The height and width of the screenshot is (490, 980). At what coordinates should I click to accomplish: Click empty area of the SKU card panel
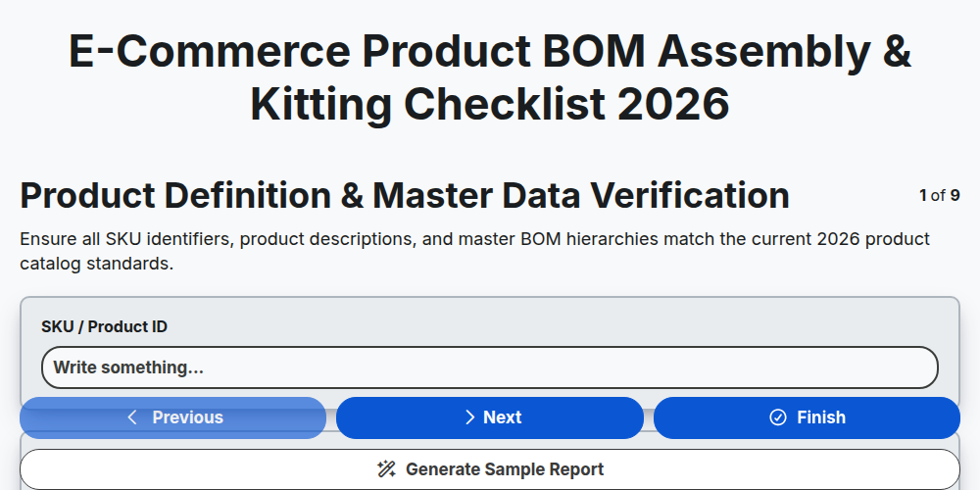[563, 325]
